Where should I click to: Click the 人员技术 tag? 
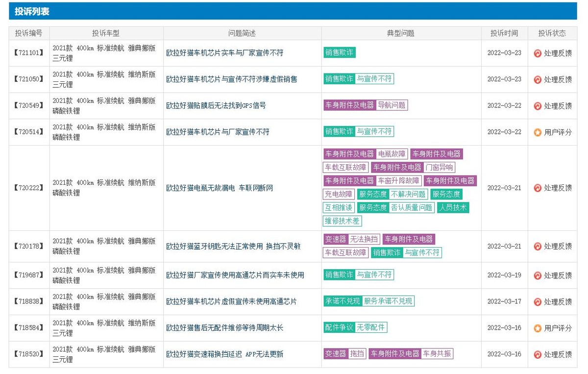(x=453, y=207)
